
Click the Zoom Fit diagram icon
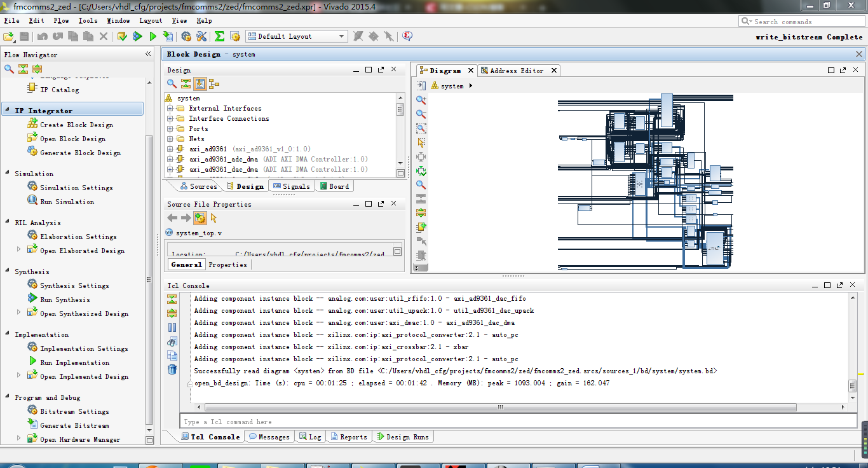pyautogui.click(x=421, y=128)
